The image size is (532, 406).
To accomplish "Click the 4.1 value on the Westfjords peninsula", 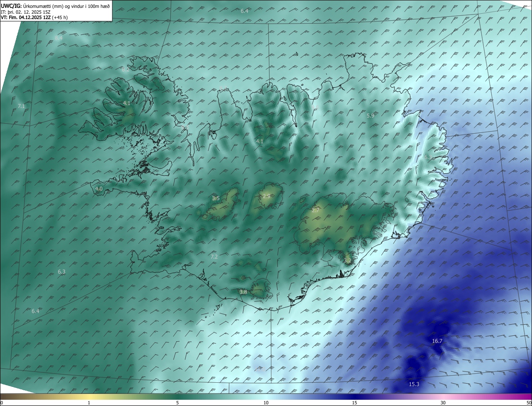I will pyautogui.click(x=127, y=103).
